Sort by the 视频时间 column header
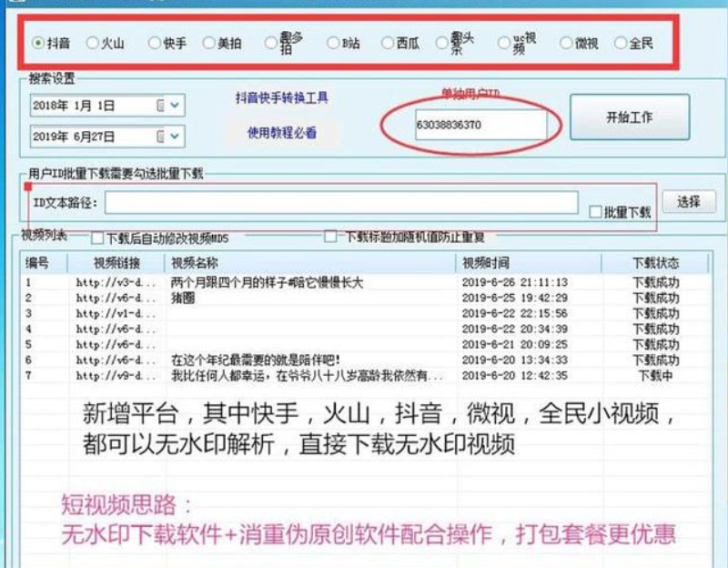728x568 pixels. (529, 263)
